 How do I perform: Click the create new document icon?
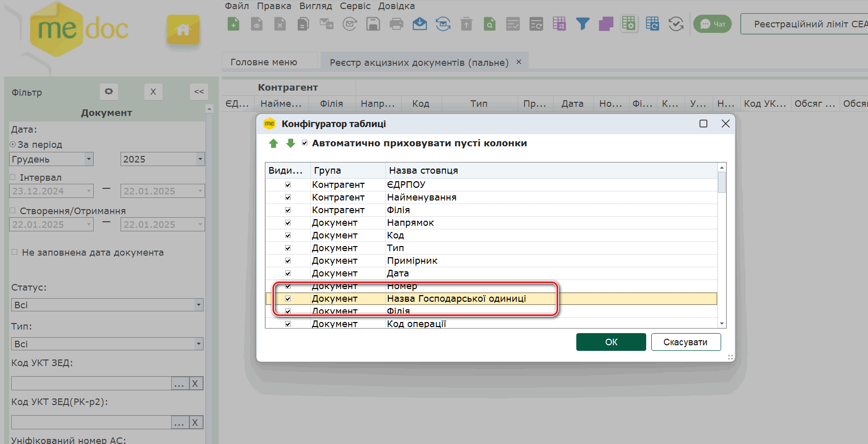pos(233,24)
